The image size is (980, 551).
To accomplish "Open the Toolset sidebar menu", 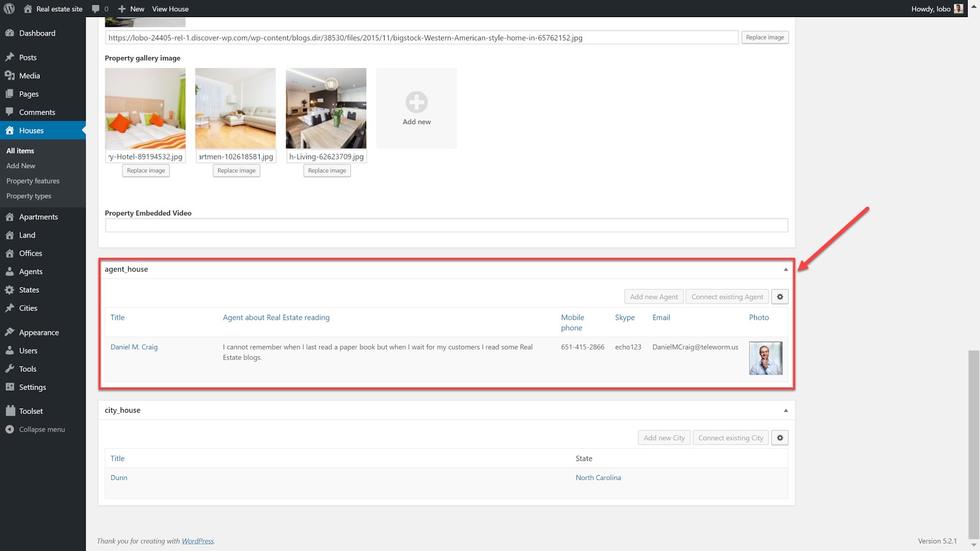I will click(x=31, y=411).
